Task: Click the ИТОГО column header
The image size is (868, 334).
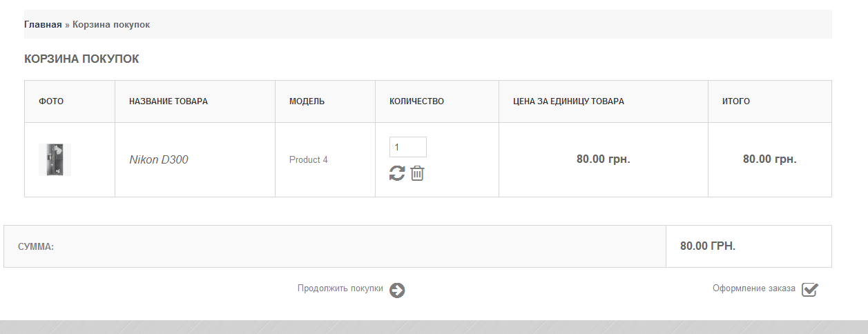Action: 736,101
